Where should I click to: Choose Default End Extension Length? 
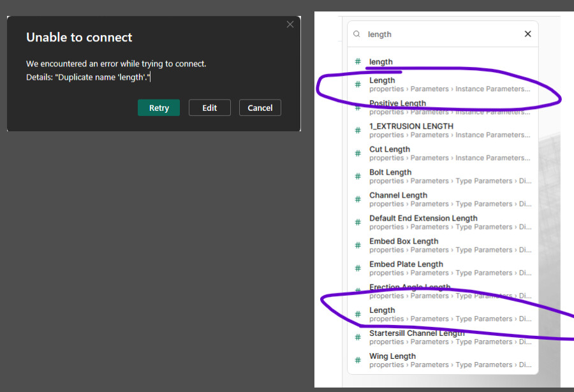(446, 222)
